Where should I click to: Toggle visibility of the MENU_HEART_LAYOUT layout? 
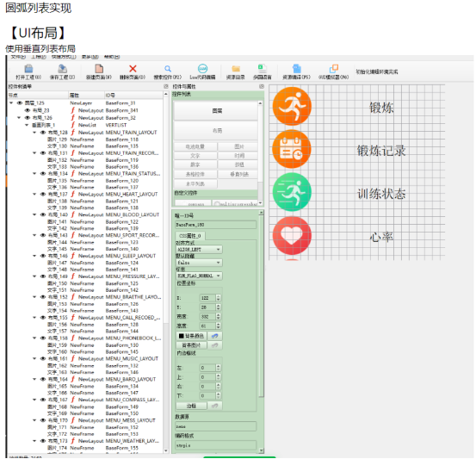click(43, 194)
